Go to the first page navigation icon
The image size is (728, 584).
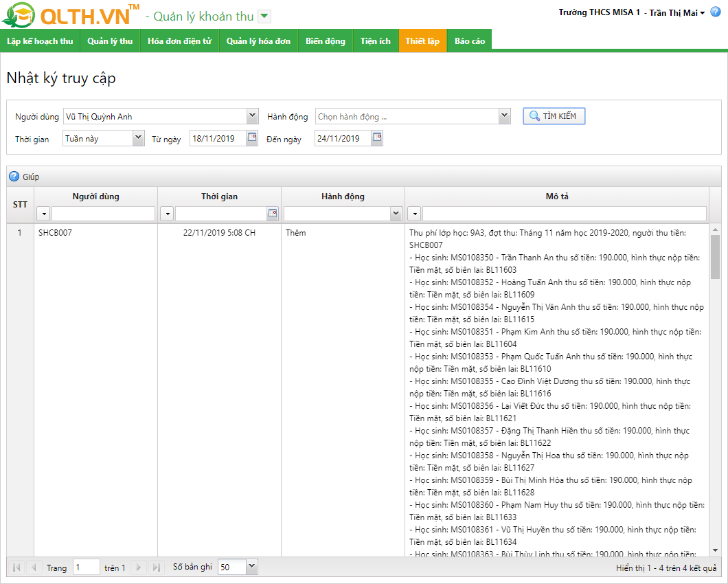coord(16,568)
